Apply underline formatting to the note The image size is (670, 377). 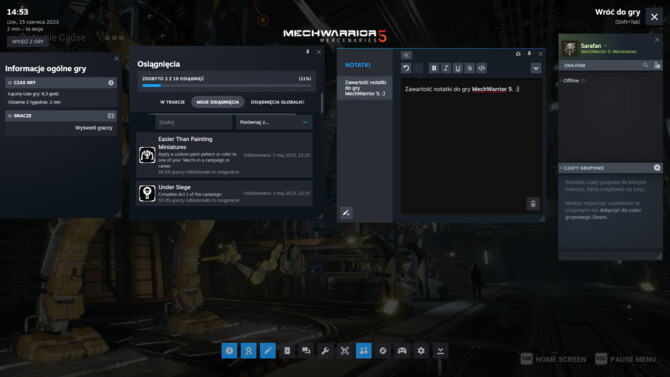(458, 68)
